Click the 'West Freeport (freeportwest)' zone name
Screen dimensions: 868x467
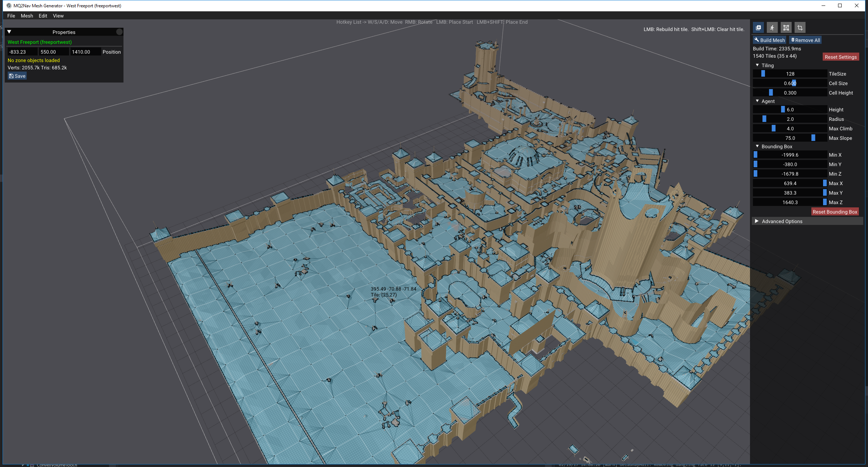(x=40, y=42)
